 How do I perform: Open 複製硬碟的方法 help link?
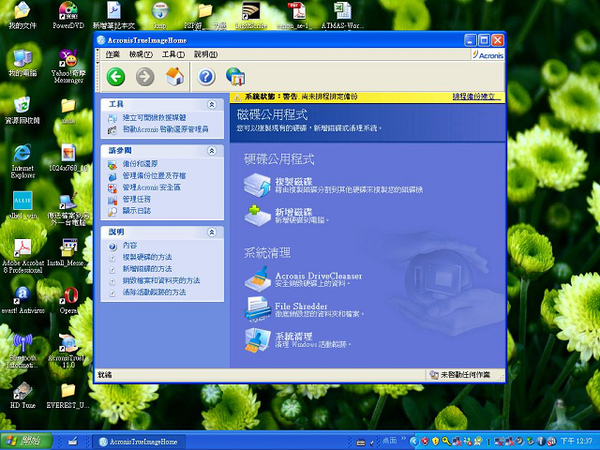(147, 257)
